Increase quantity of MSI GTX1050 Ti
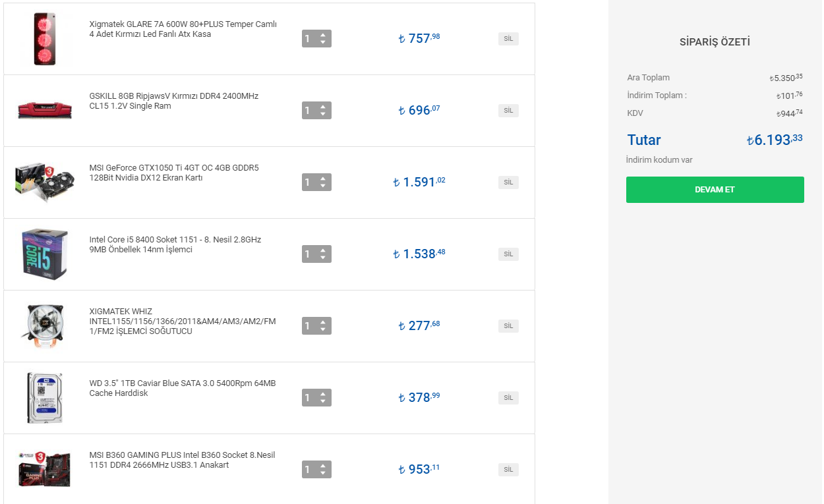 pyautogui.click(x=323, y=179)
